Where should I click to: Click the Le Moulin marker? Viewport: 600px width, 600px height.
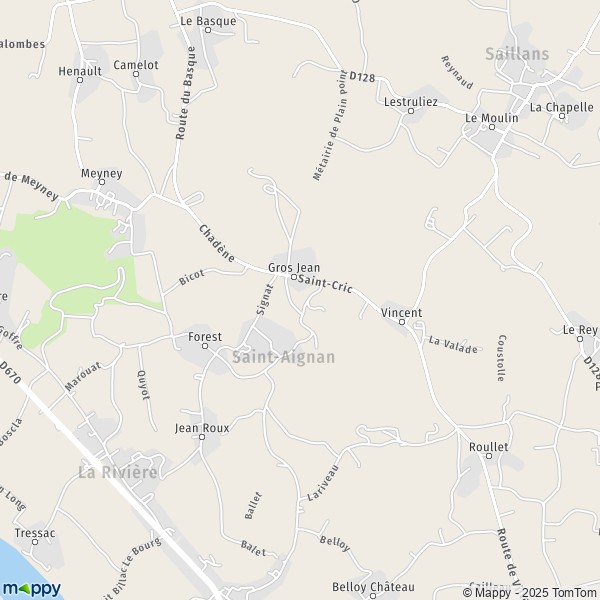(492, 127)
